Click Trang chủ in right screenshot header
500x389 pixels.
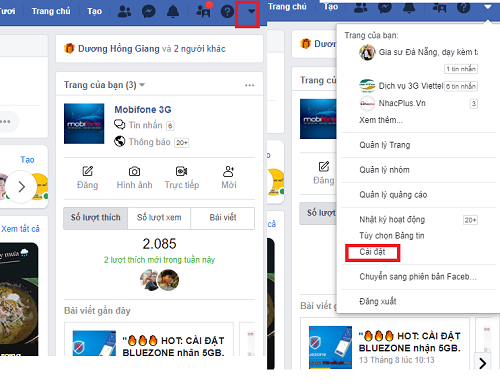(x=287, y=7)
